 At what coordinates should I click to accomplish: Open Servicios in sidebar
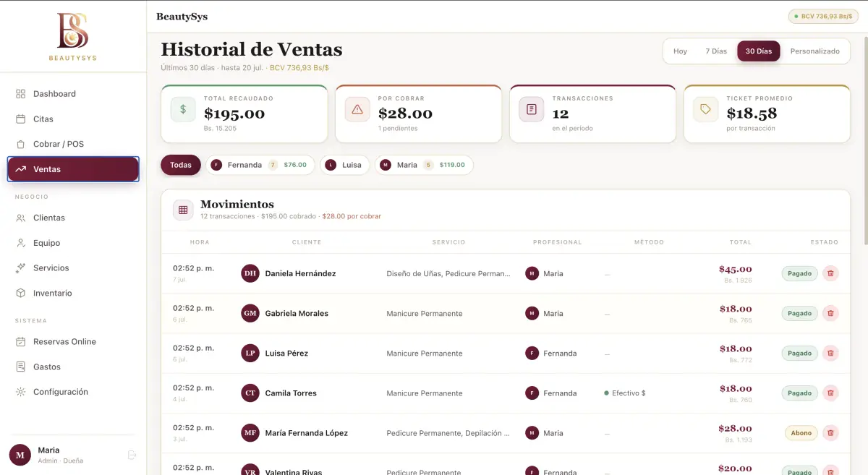coord(73,268)
